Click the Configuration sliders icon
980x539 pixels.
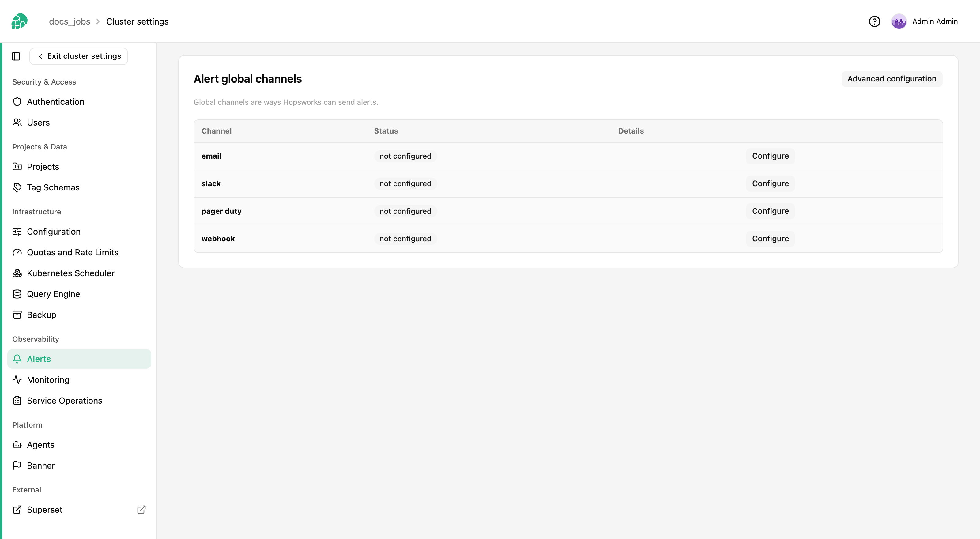(17, 232)
